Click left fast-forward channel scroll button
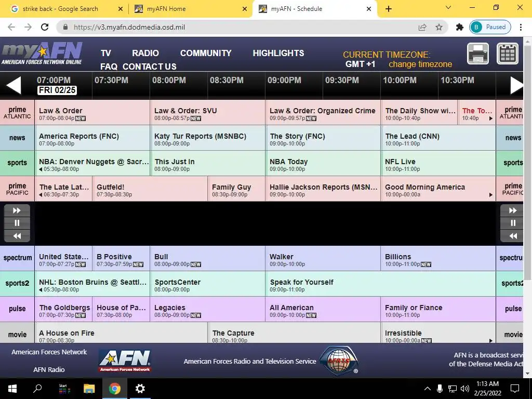 17,210
